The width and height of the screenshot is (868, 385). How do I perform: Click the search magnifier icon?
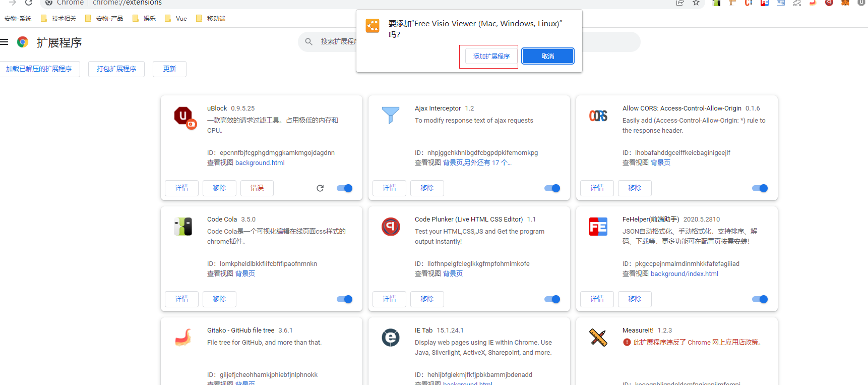(x=309, y=42)
